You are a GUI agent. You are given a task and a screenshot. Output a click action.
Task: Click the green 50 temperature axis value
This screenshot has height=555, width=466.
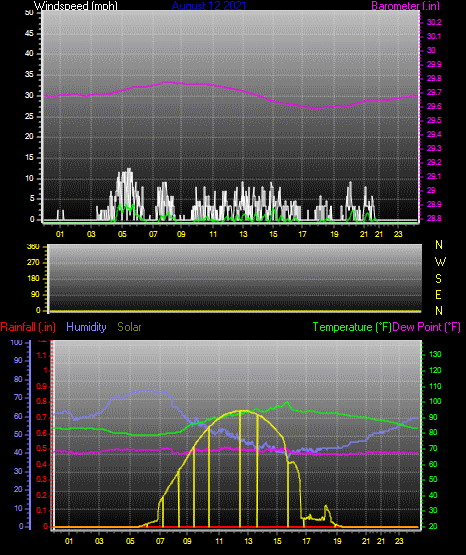[x=433, y=479]
